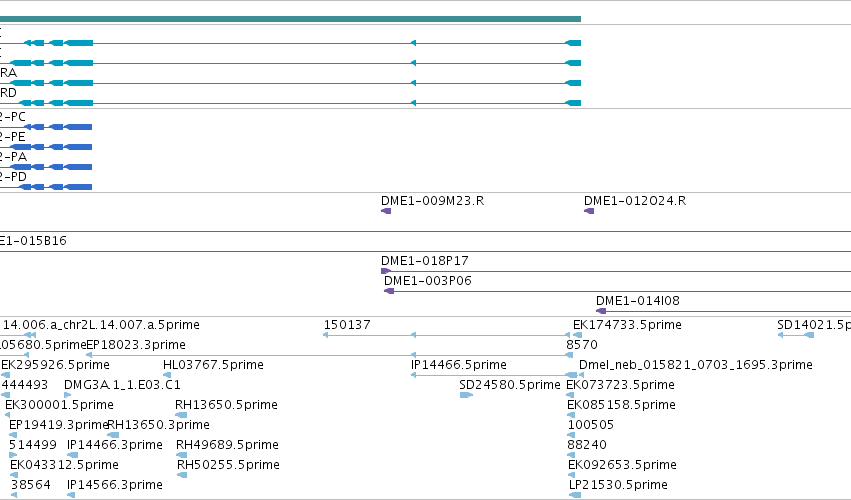Click the PC protein coding segment
851x500 pixels.
78,127
